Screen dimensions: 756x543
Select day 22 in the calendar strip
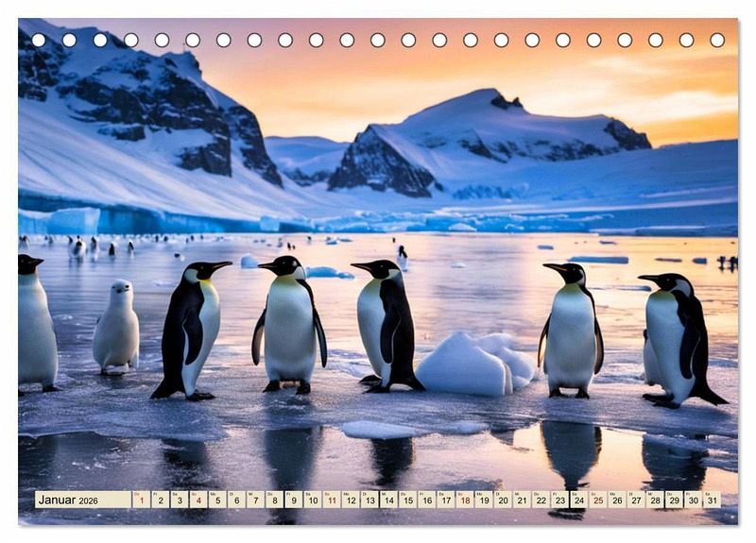coord(541,500)
